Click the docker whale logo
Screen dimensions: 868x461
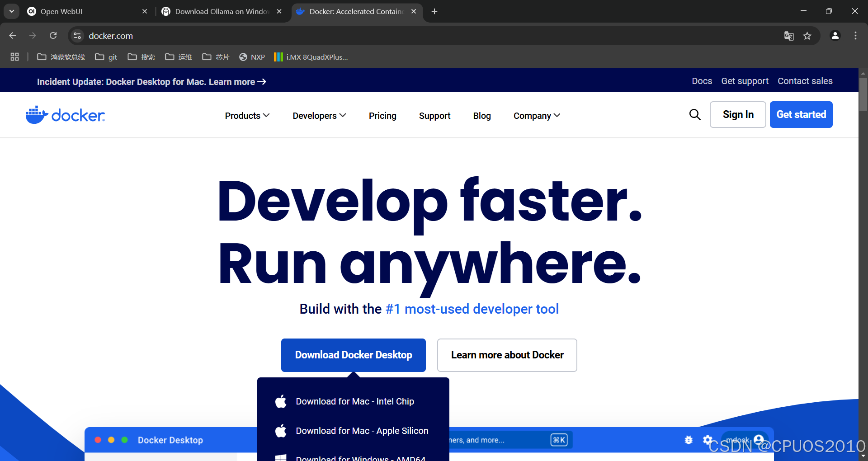click(x=65, y=115)
